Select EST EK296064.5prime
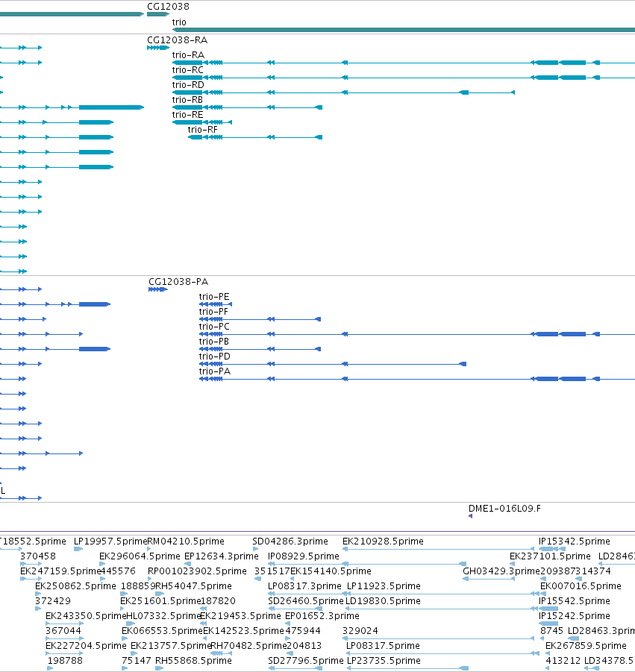The height and width of the screenshot is (672, 635). 140,556
